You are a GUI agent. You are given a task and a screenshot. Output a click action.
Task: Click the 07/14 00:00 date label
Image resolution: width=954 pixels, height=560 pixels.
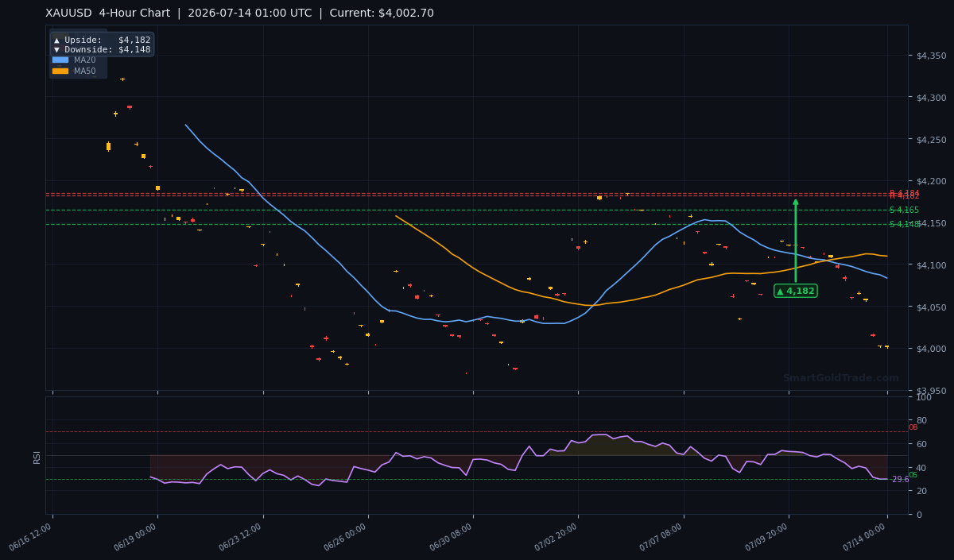click(x=865, y=537)
